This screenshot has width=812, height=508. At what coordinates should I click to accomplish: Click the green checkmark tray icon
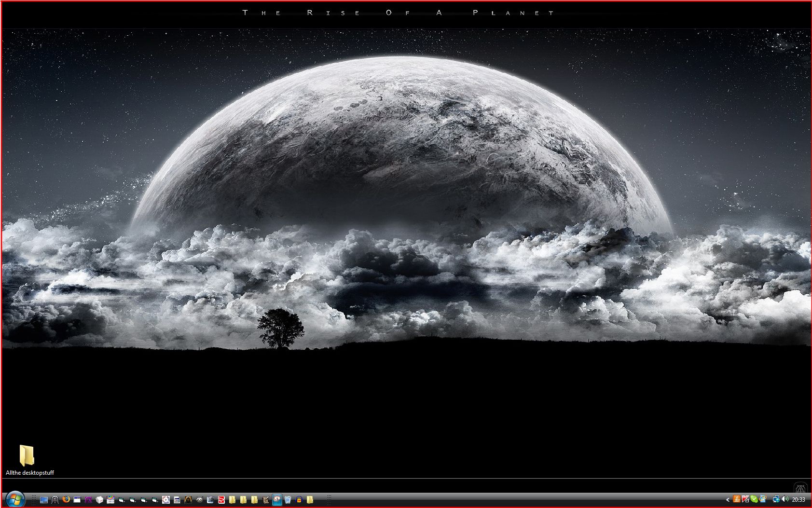754,499
